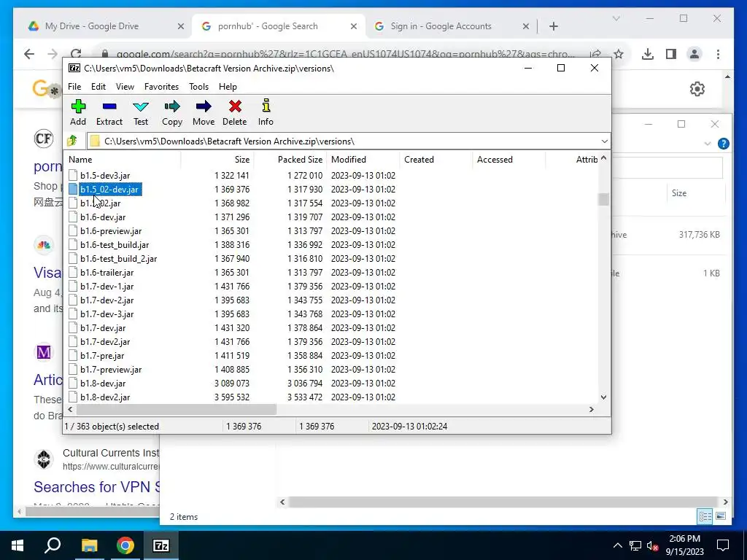Switch Explorer to large icons view
Viewport: 747px width, 560px height.
(721, 516)
